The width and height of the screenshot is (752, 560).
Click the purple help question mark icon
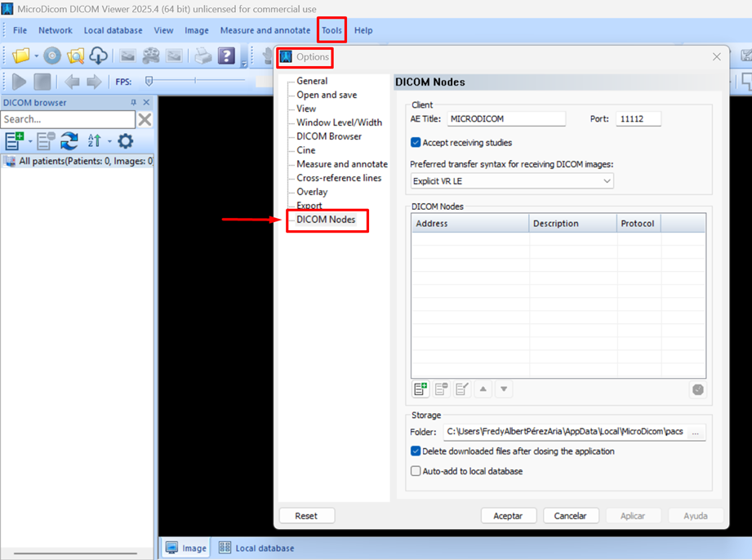point(226,56)
